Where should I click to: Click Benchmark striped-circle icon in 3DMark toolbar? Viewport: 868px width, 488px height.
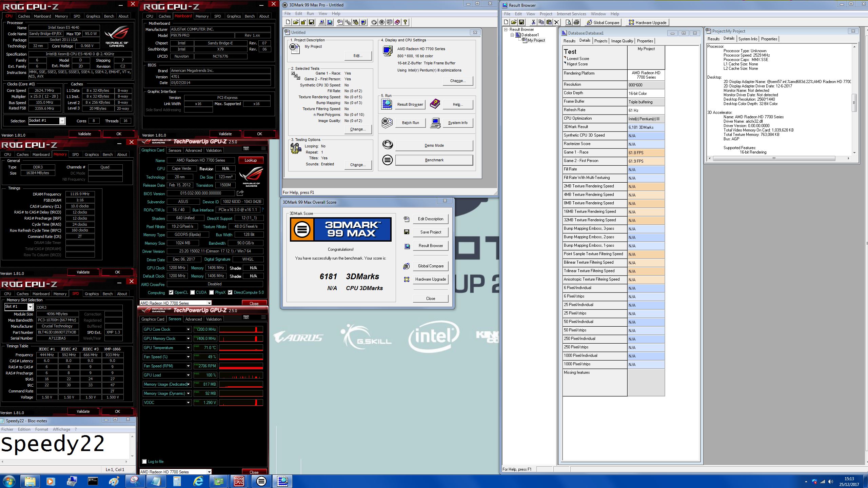click(382, 22)
